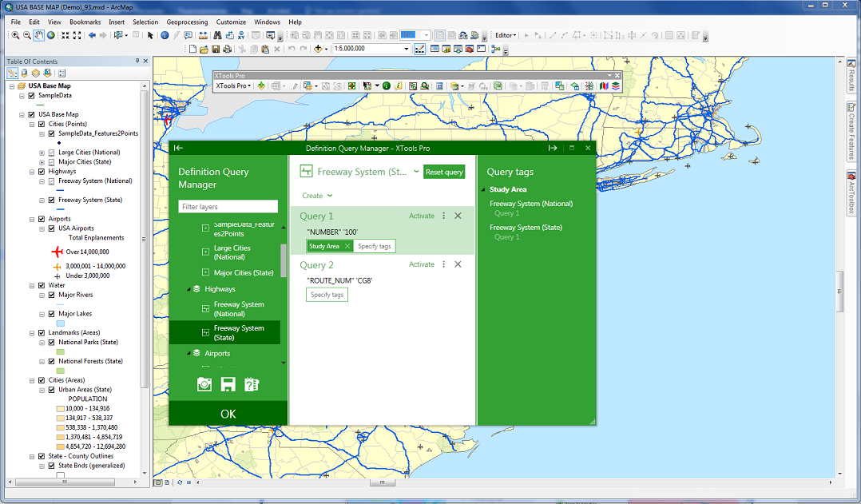The width and height of the screenshot is (861, 504).
Task: Toggle USA Airports layer visibility
Action: [x=52, y=228]
